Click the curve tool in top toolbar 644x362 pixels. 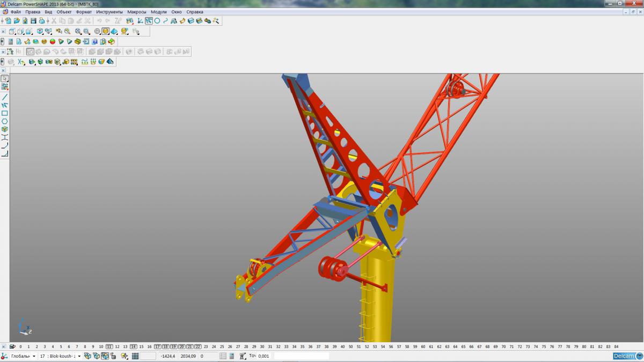point(165,20)
